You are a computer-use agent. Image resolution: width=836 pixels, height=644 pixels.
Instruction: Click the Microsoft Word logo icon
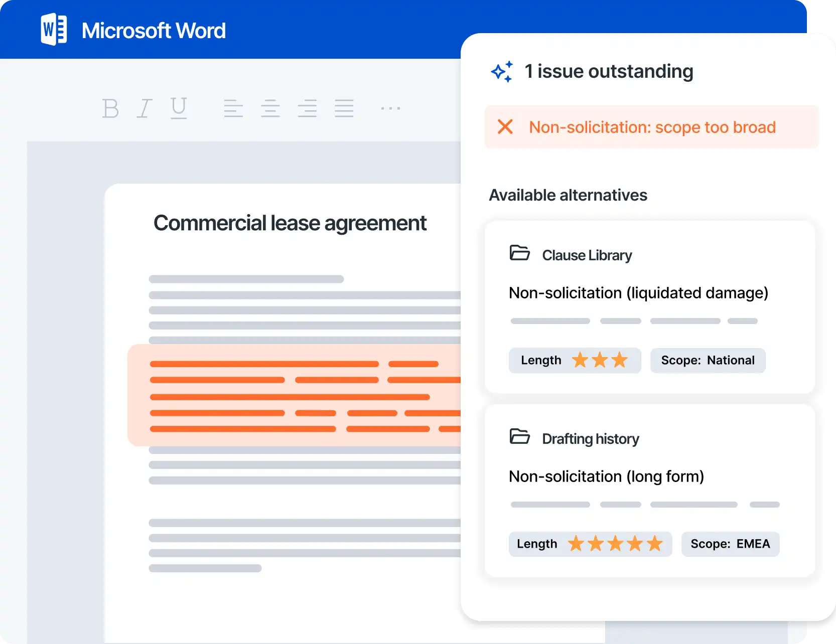click(54, 30)
